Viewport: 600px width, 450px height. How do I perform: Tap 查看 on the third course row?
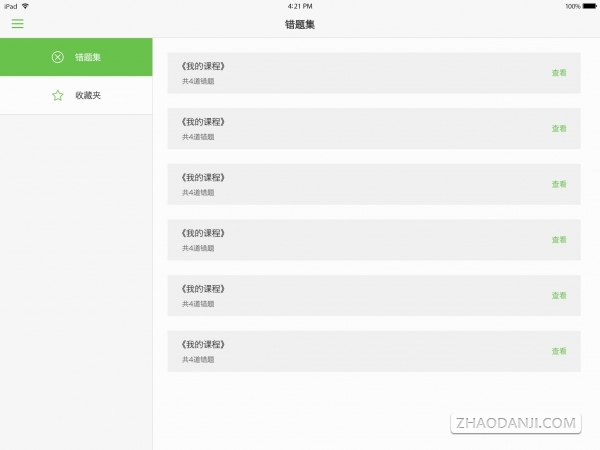(559, 184)
